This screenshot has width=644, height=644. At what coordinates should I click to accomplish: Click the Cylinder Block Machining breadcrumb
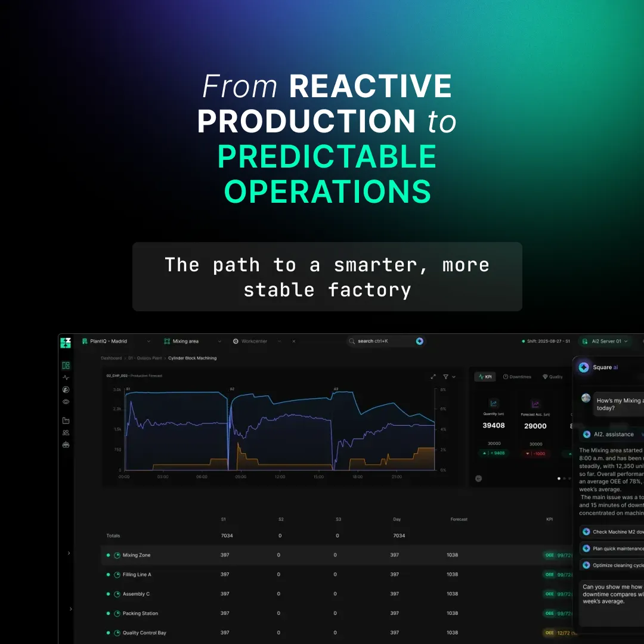tap(192, 358)
